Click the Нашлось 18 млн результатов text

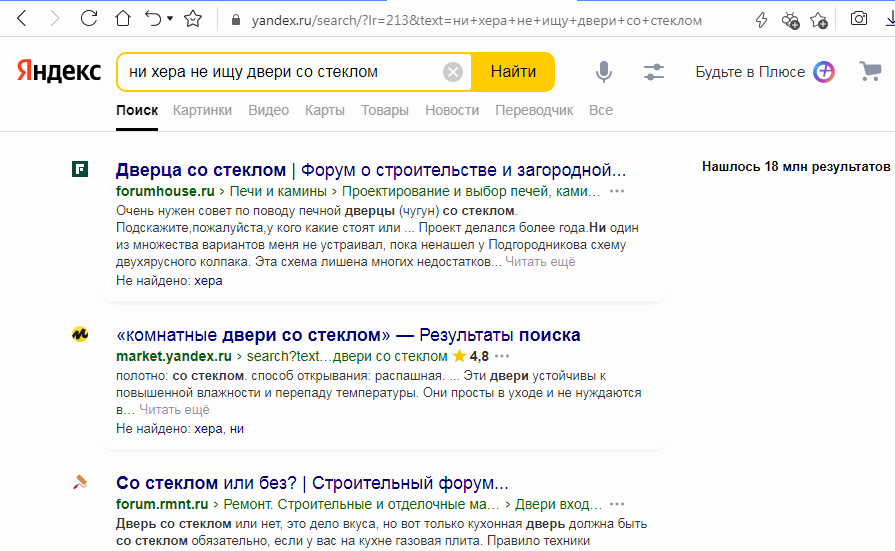tap(796, 167)
